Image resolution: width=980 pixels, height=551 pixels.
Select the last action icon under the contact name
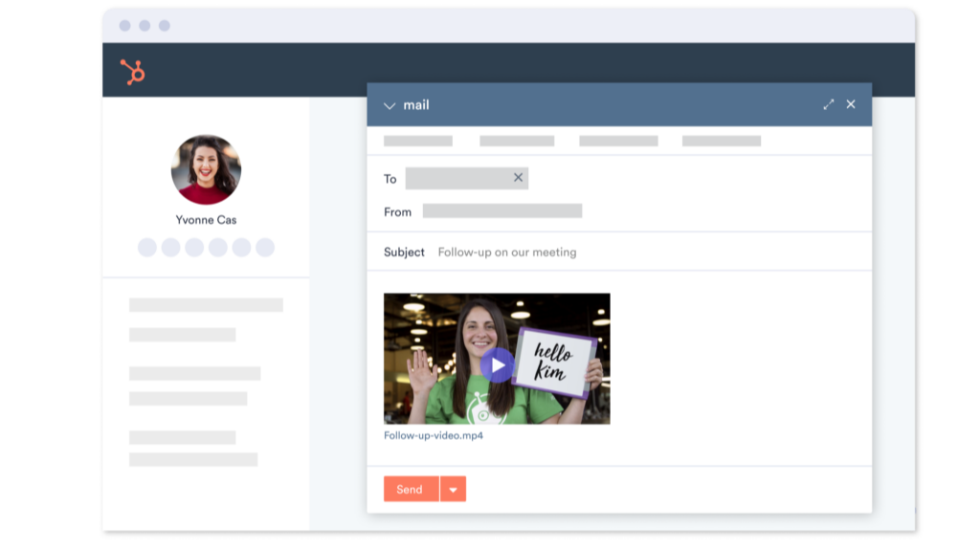(265, 247)
